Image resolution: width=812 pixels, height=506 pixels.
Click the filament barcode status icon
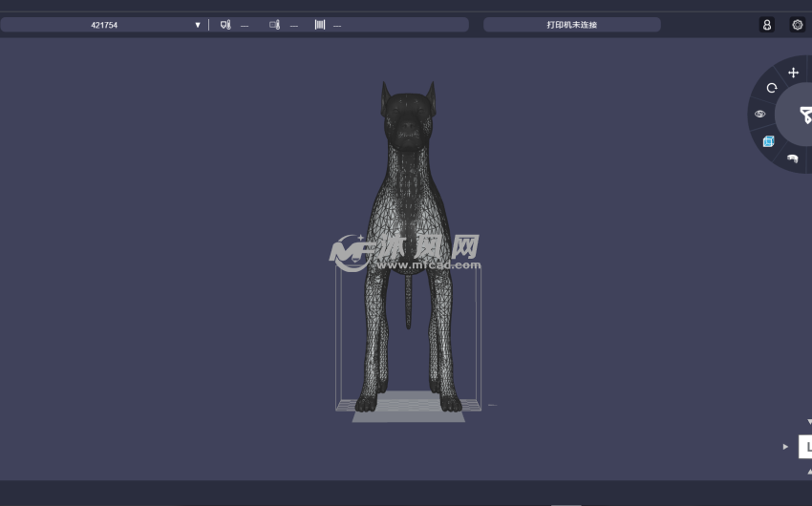click(x=320, y=25)
